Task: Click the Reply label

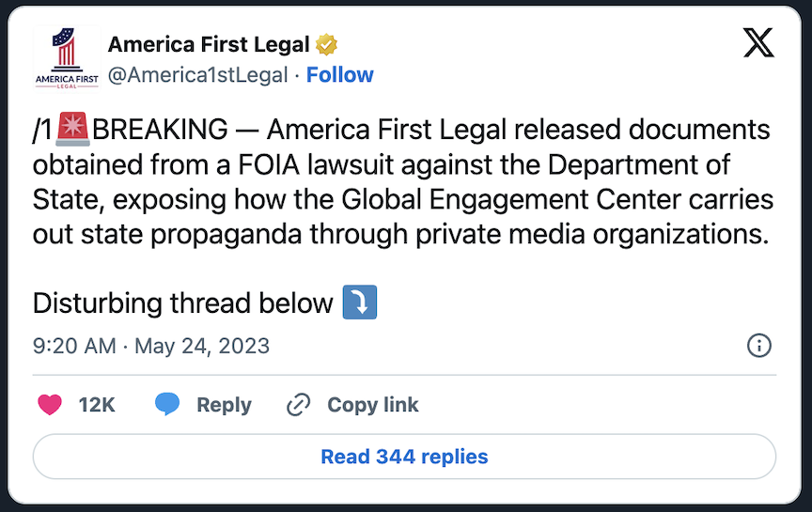Action: point(224,405)
